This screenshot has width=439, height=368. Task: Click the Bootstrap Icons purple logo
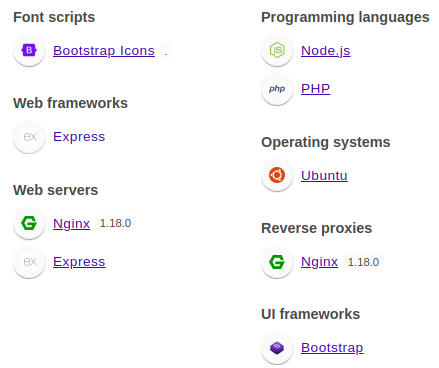point(29,50)
